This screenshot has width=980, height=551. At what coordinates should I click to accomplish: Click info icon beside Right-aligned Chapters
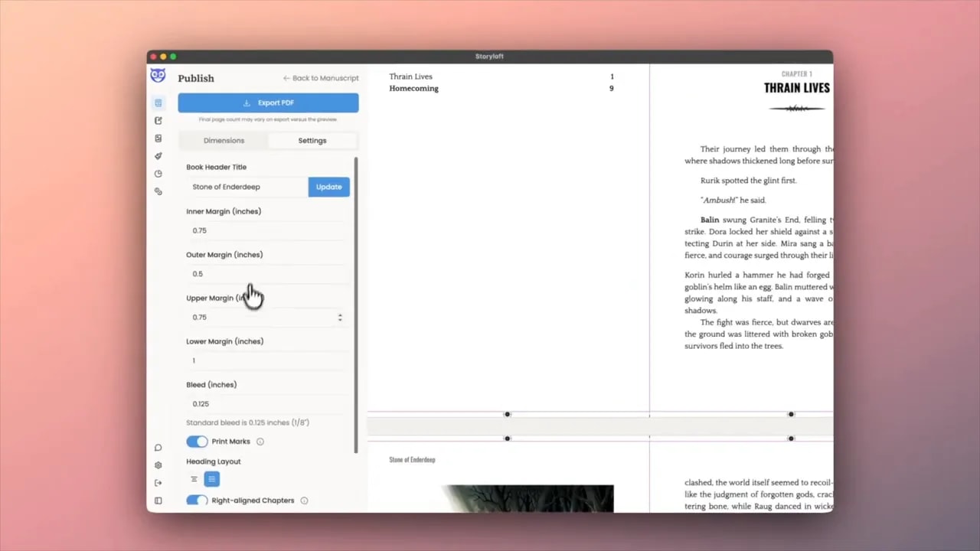304,500
